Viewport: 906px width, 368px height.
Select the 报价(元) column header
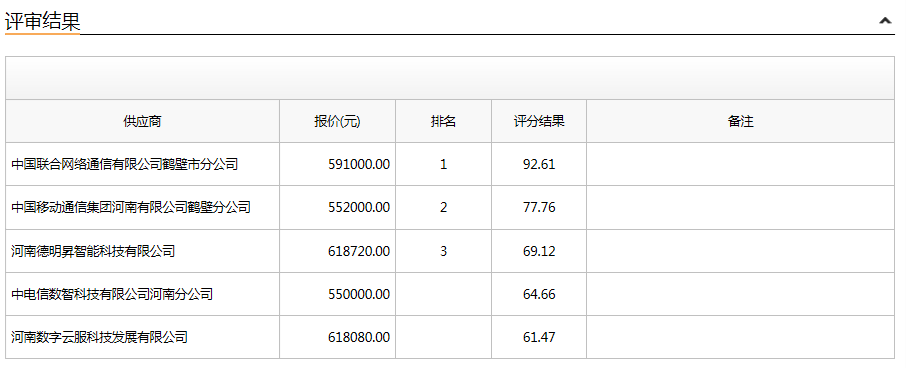337,121
